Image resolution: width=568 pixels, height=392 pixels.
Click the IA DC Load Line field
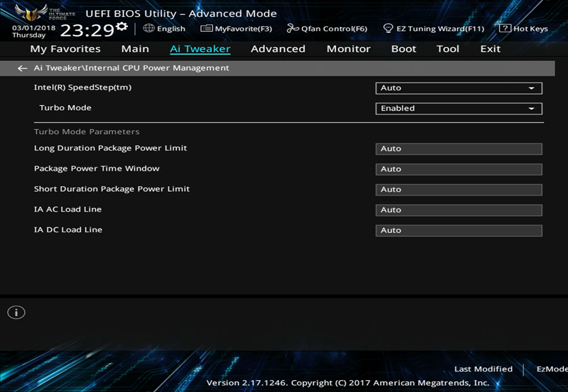click(x=459, y=231)
